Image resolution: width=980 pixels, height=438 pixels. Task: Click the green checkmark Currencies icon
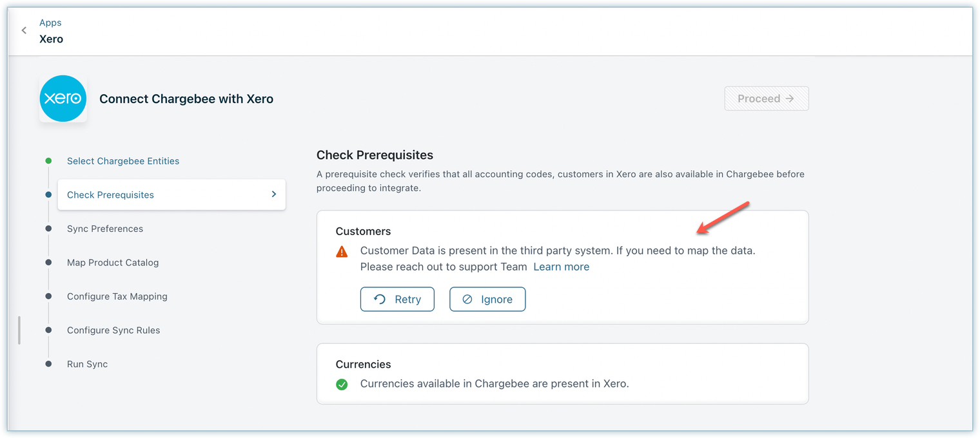point(342,385)
